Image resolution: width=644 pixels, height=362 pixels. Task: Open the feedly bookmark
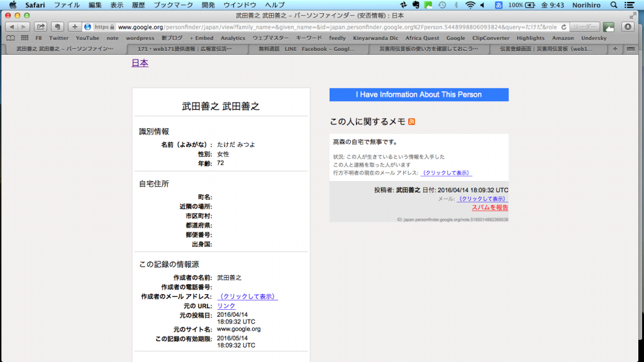[337, 38]
